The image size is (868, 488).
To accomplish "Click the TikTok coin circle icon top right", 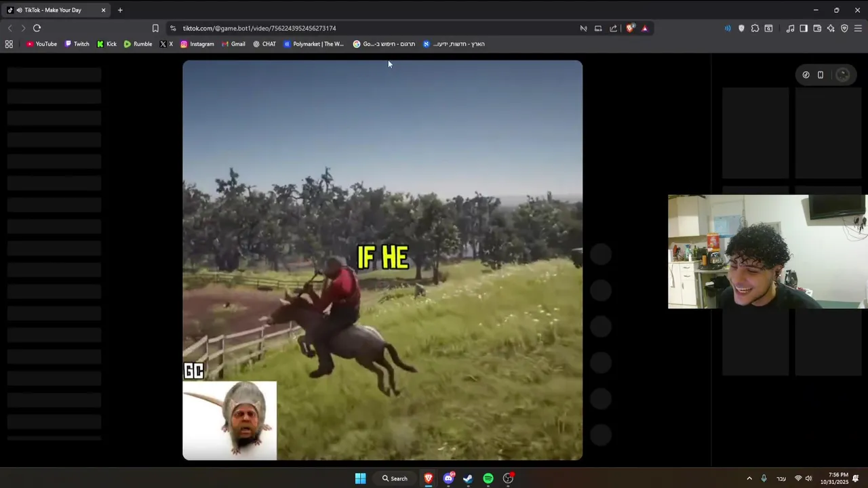I will [x=806, y=75].
